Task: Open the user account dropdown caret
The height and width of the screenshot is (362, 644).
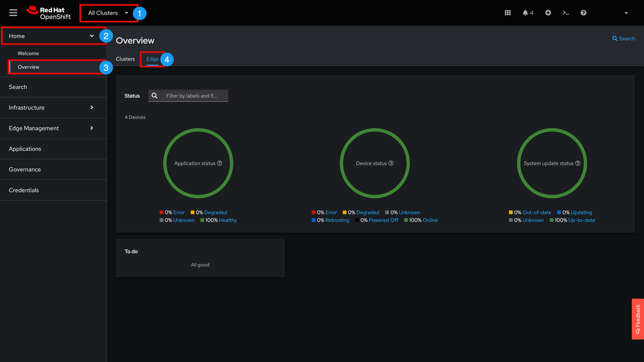Action: point(626,13)
